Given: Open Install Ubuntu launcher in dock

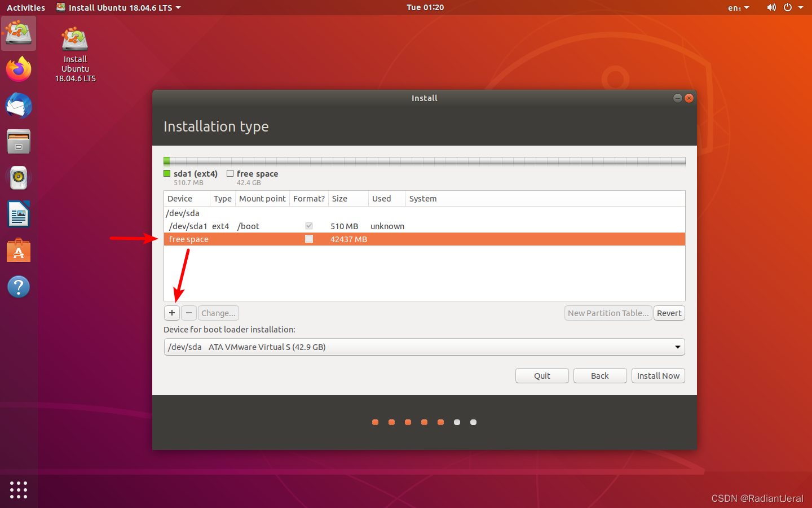Looking at the screenshot, I should tap(19, 33).
